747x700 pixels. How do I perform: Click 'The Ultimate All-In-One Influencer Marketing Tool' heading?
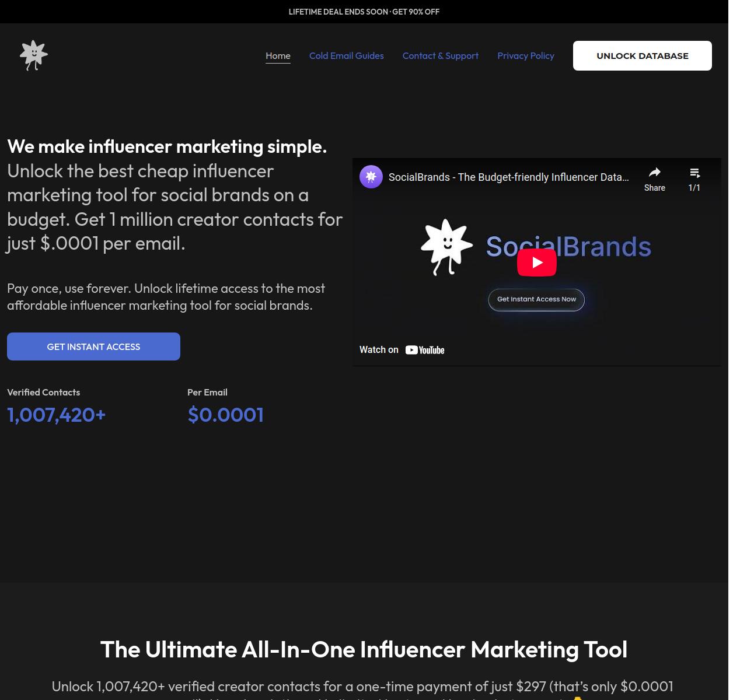click(364, 649)
